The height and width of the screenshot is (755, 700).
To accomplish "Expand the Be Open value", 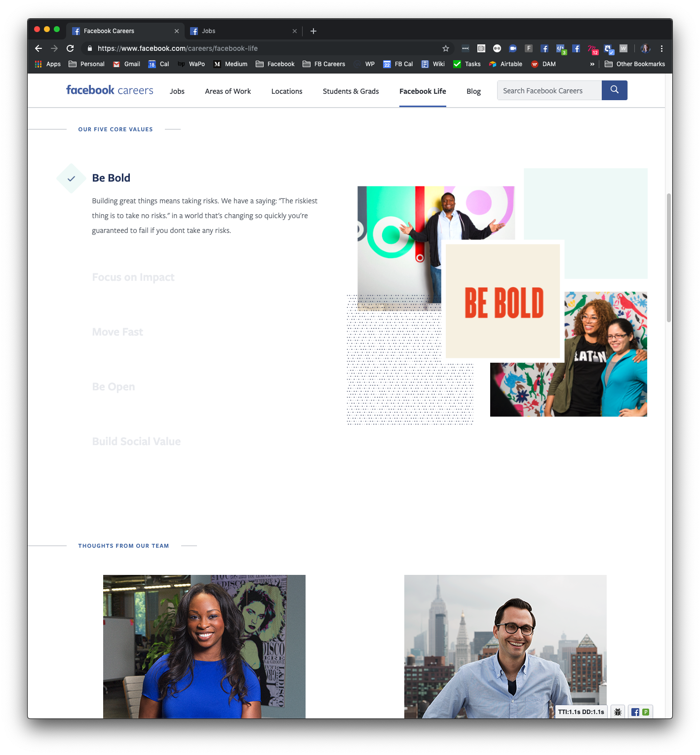I will [114, 387].
